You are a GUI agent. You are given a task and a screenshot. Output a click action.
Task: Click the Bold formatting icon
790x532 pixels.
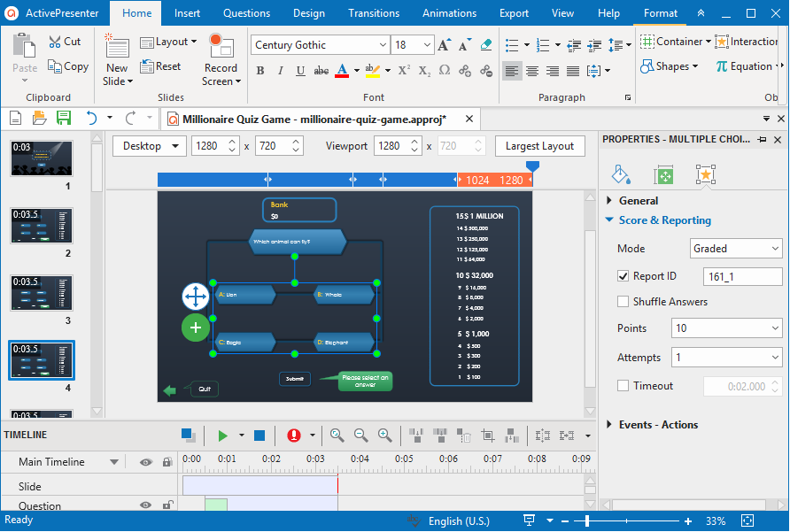pyautogui.click(x=259, y=71)
